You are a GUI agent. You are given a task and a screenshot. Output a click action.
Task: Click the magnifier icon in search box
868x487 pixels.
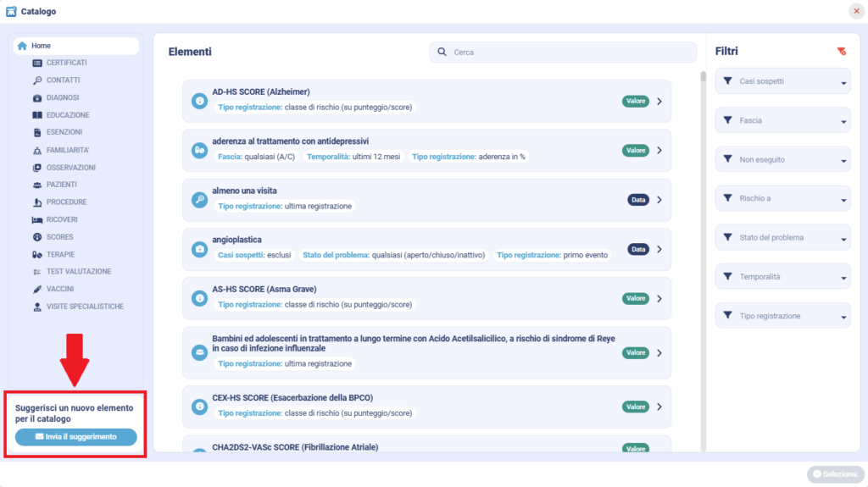442,53
